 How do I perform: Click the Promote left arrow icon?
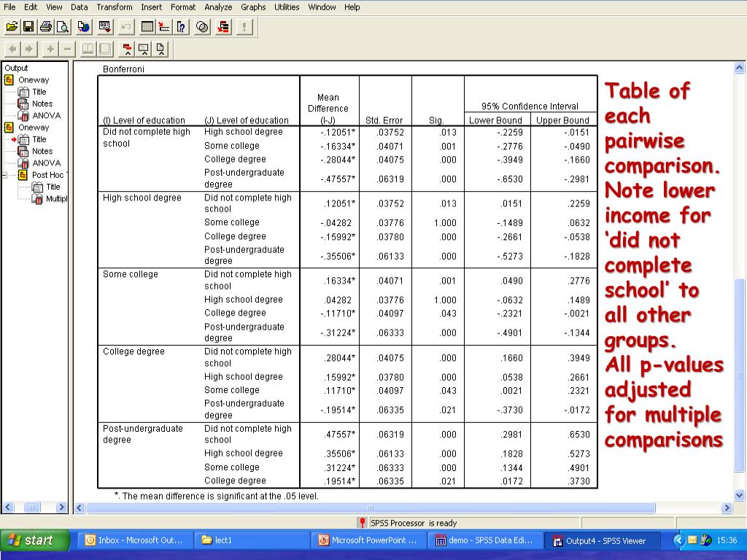(x=12, y=49)
